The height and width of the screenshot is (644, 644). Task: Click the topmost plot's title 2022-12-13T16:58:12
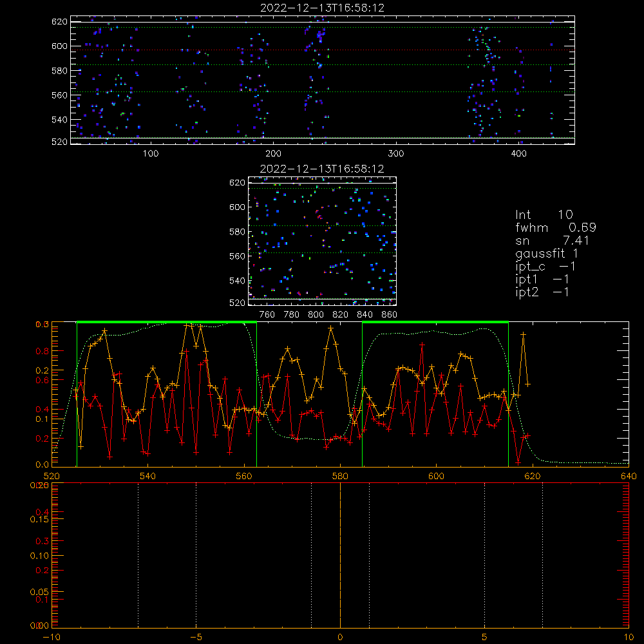coord(322,8)
